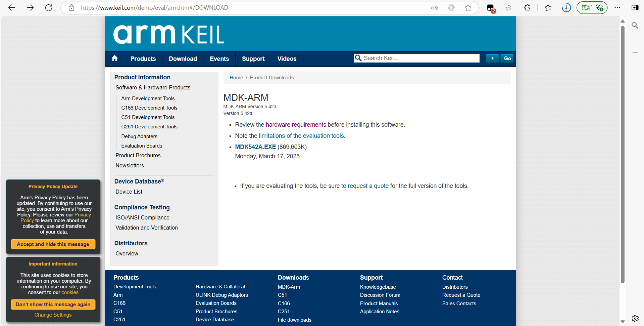This screenshot has height=326, width=644.
Task: Focus the Search Keil input field
Action: [x=416, y=58]
